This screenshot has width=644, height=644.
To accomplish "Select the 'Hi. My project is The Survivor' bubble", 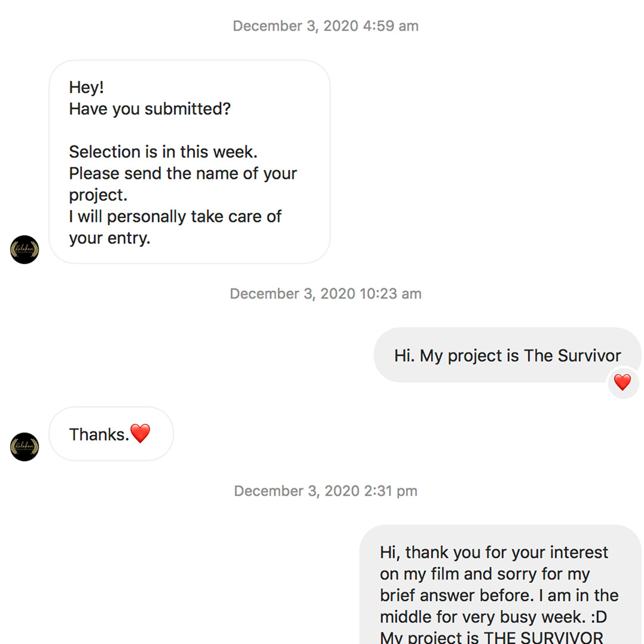I will tap(507, 355).
